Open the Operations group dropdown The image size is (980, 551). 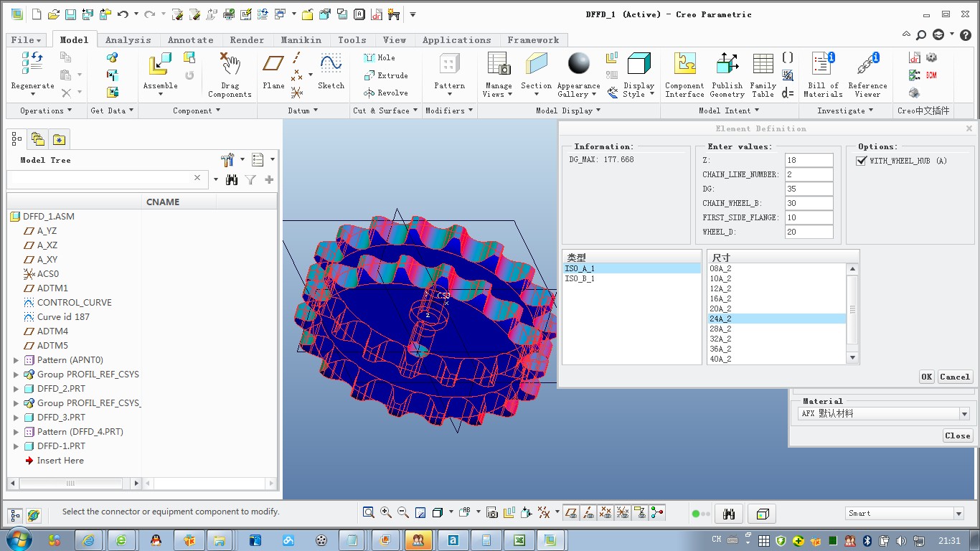click(x=46, y=110)
